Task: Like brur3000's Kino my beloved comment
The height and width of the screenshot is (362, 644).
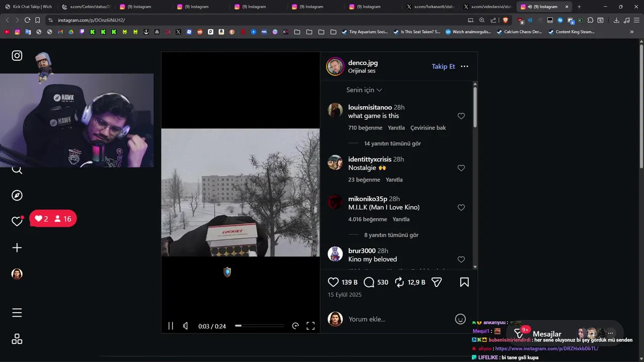Action: (461, 259)
